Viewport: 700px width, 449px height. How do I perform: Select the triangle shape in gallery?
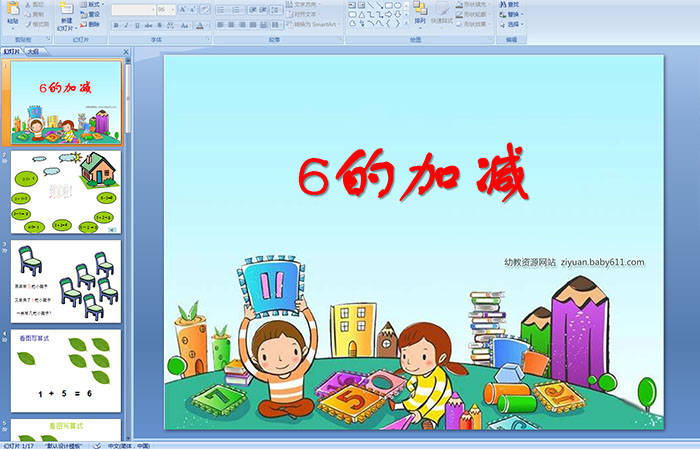coord(361,14)
